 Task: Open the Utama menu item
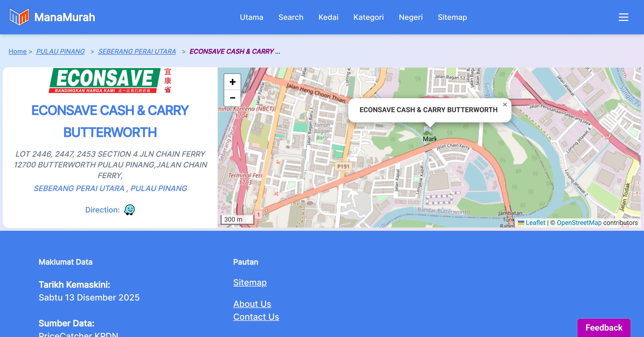tap(251, 17)
